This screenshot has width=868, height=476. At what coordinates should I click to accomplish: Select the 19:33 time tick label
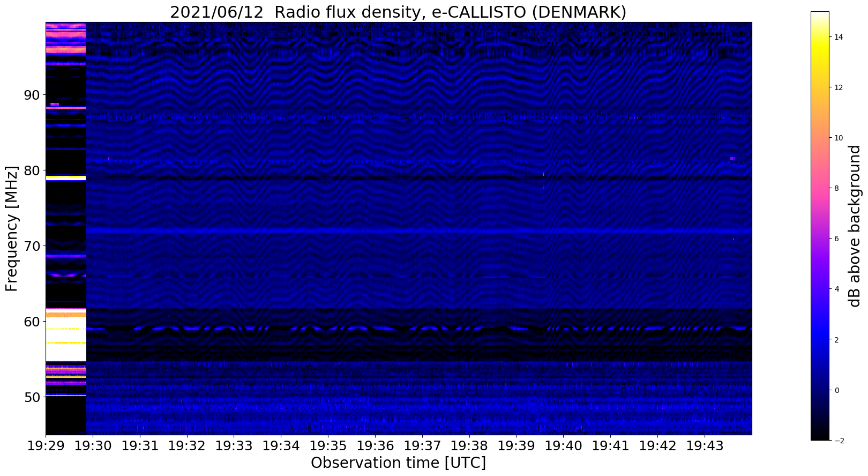click(x=234, y=445)
